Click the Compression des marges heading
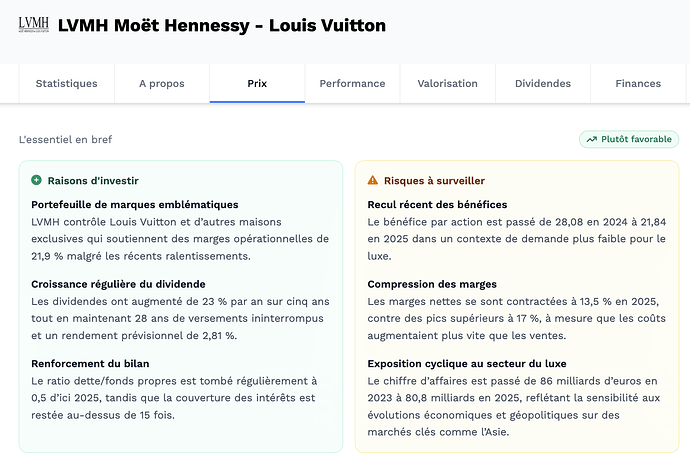Image resolution: width=690 pixels, height=464 pixels. pos(432,284)
